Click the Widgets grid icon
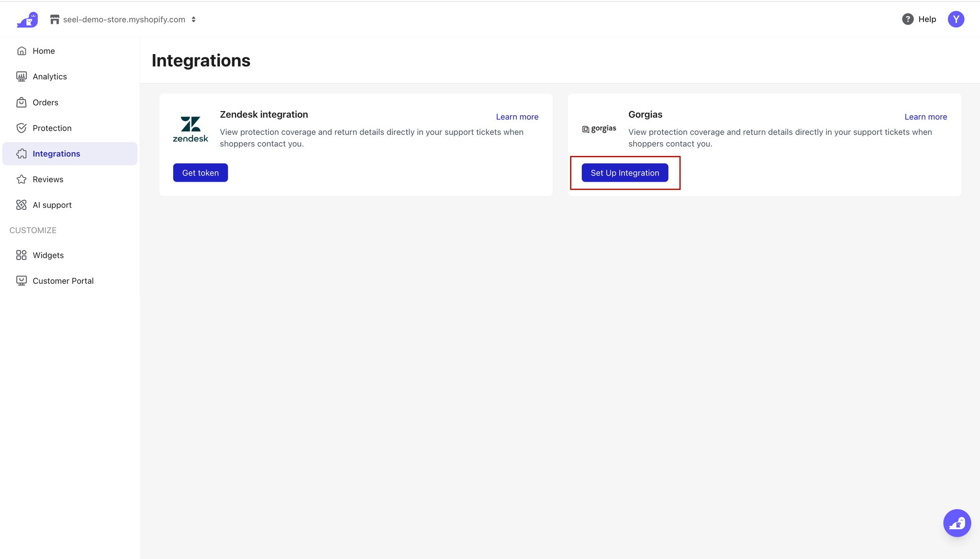 (22, 255)
